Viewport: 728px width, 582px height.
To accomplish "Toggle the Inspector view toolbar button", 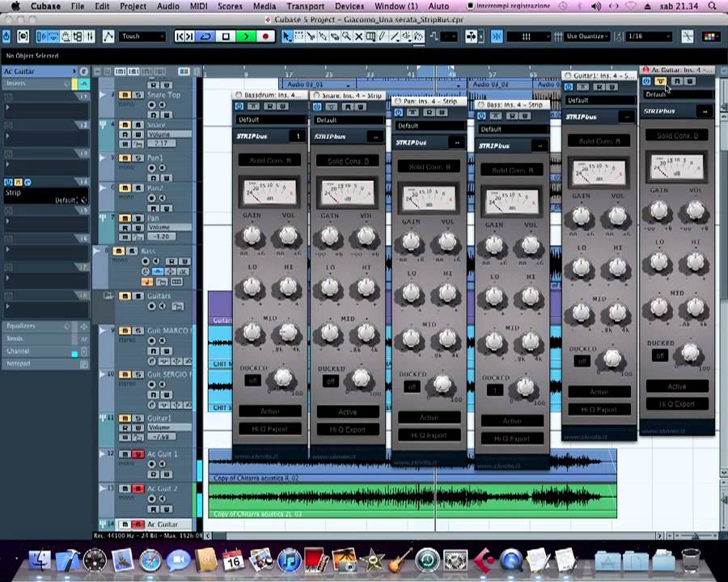I will (41, 36).
